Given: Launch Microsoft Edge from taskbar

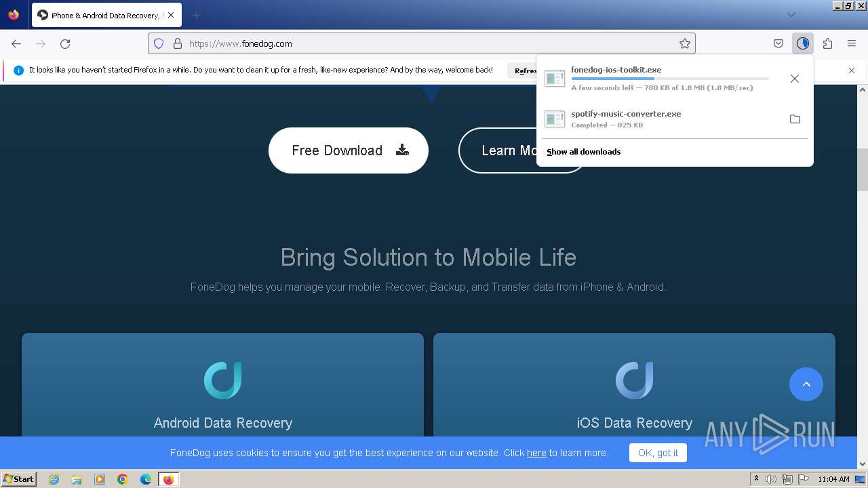Looking at the screenshot, I should 146,479.
